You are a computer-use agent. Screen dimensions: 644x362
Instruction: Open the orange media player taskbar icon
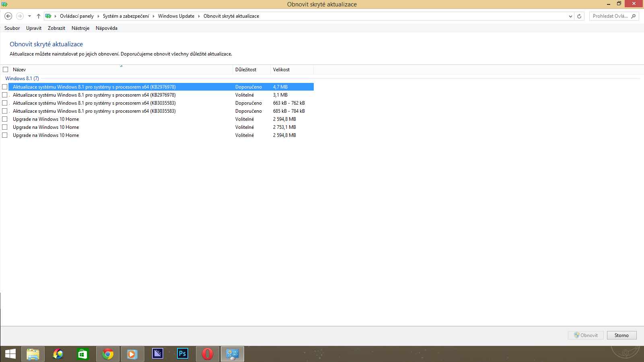[132, 354]
